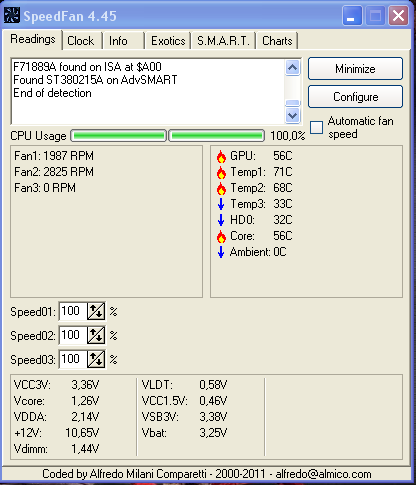Click the author credit line in status bar

pyautogui.click(x=207, y=474)
